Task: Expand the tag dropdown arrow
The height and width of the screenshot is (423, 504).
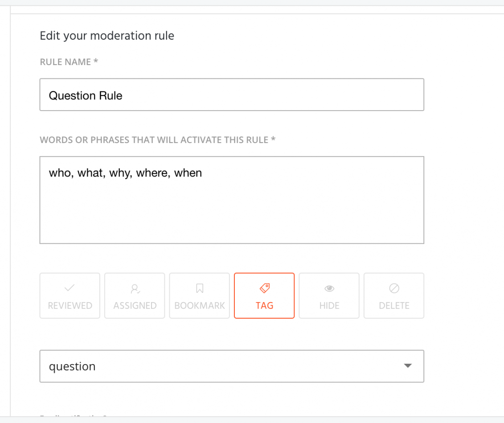Action: [x=408, y=366]
